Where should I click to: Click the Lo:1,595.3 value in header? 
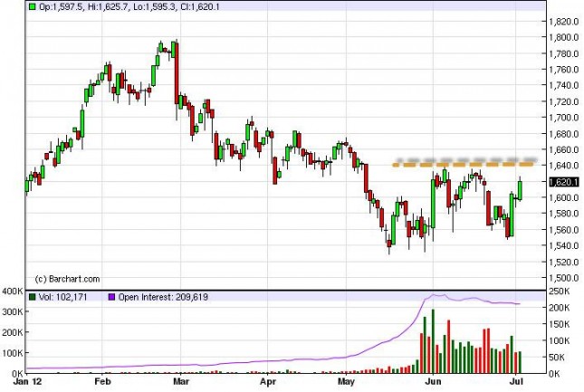(x=155, y=6)
